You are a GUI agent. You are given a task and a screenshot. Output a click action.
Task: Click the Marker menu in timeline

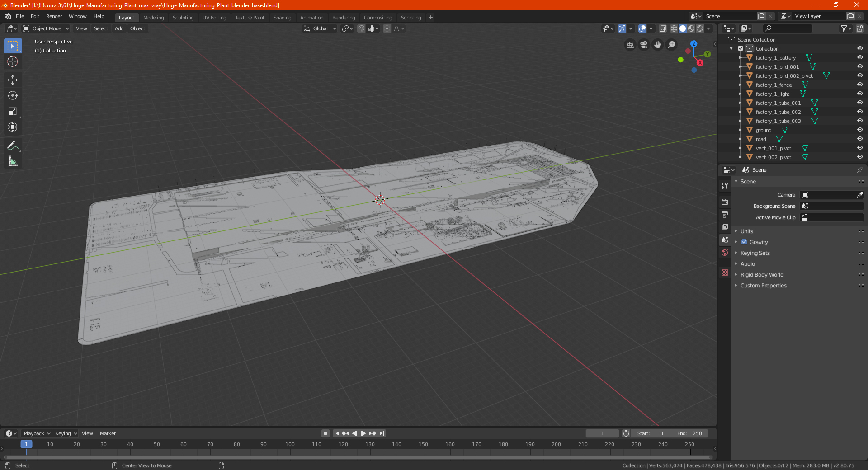108,433
